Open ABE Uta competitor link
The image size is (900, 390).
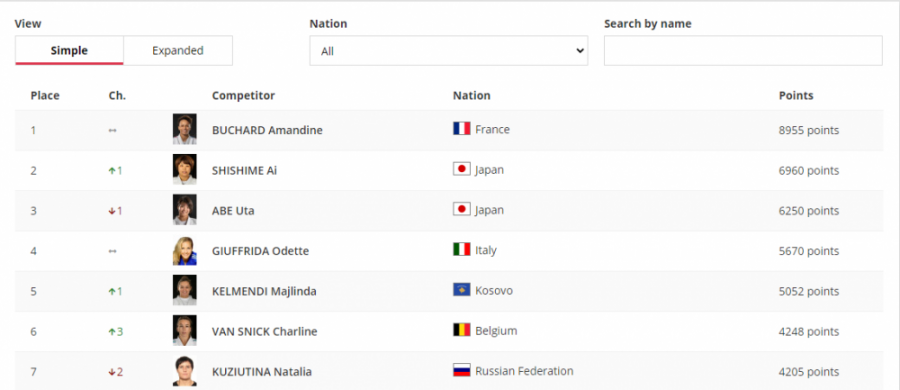[233, 211]
